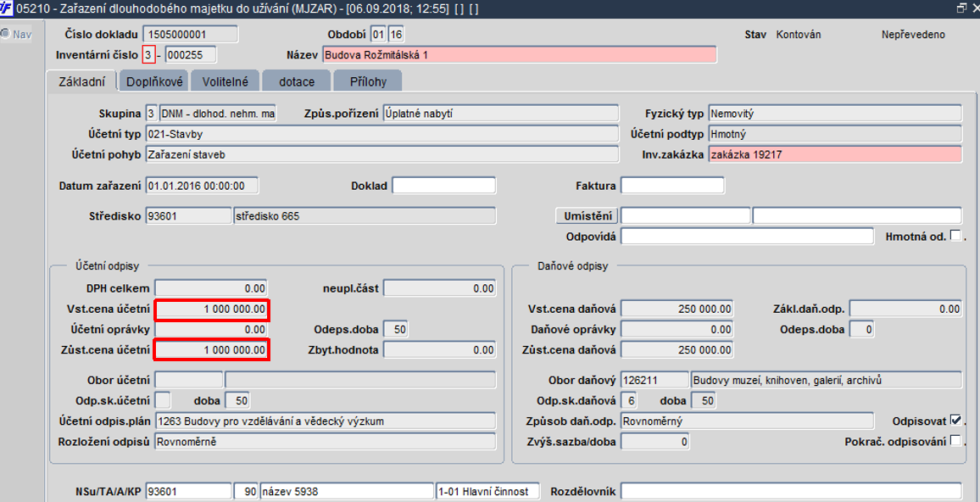The height and width of the screenshot is (502, 980).
Task: Click the Účetní podtyp field Hmotný
Action: coord(835,134)
